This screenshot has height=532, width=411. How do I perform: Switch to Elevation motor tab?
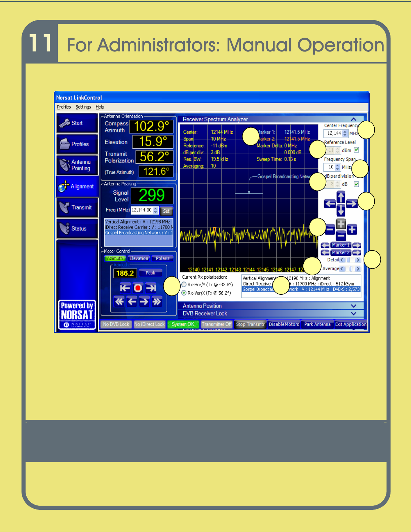pos(139,258)
